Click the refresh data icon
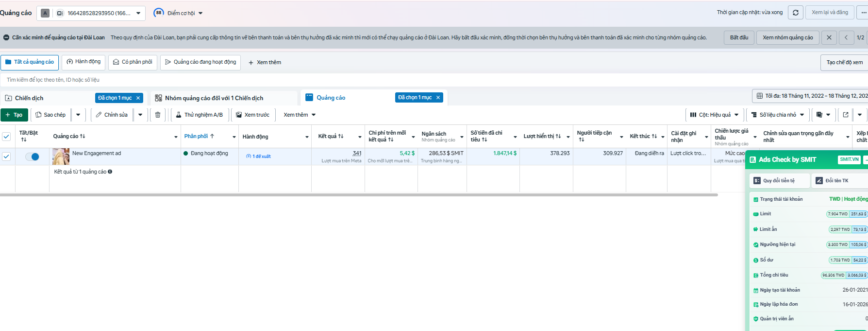This screenshot has width=868, height=331. coord(795,13)
